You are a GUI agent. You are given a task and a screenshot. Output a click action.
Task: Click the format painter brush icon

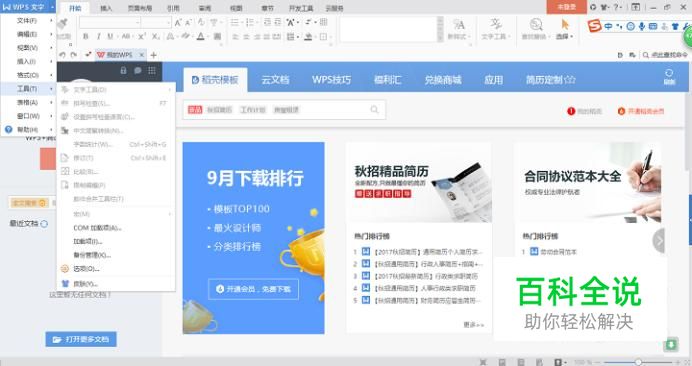click(x=63, y=24)
